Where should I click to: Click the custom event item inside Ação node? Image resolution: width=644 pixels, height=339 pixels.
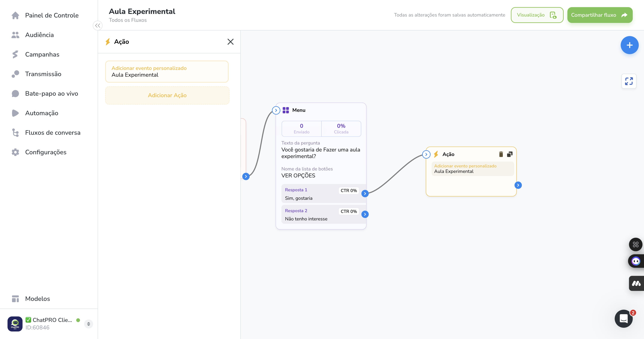click(x=473, y=169)
